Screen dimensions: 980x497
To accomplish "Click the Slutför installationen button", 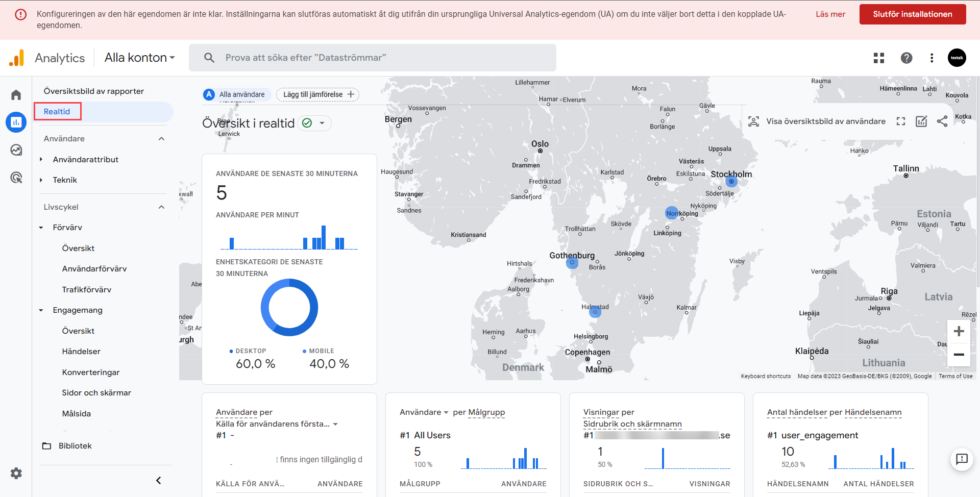I will coord(912,14).
